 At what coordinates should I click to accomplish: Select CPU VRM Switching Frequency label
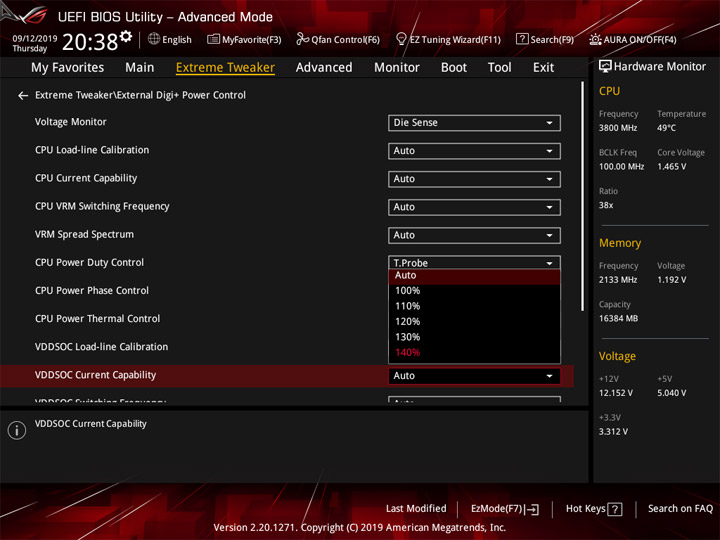coord(102,207)
